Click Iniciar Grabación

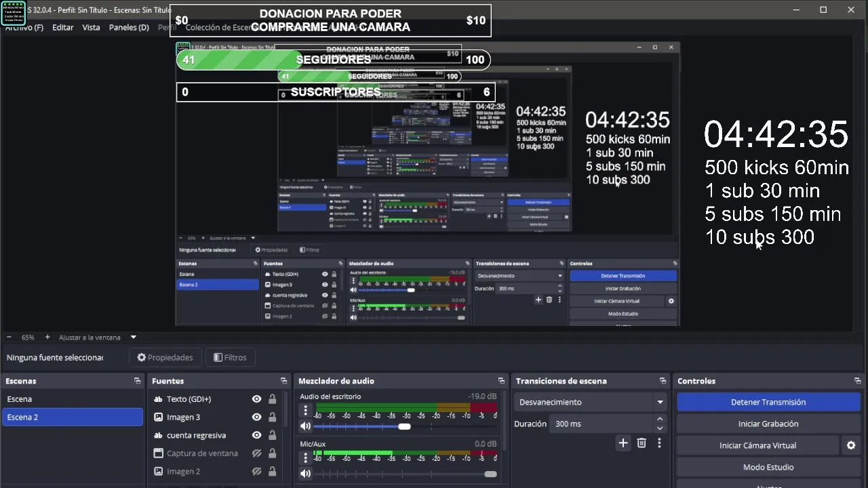coord(768,424)
